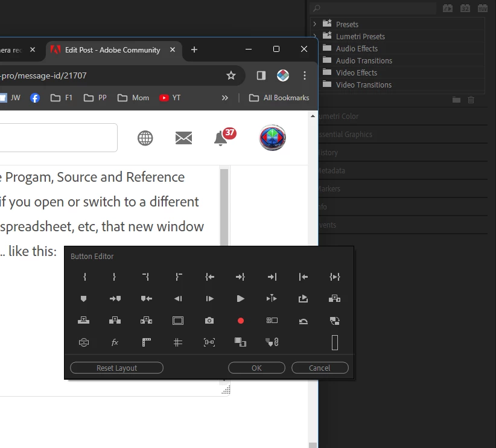Image resolution: width=496 pixels, height=448 pixels.
Task: Open the Chrome three-dot menu
Action: (x=305, y=75)
